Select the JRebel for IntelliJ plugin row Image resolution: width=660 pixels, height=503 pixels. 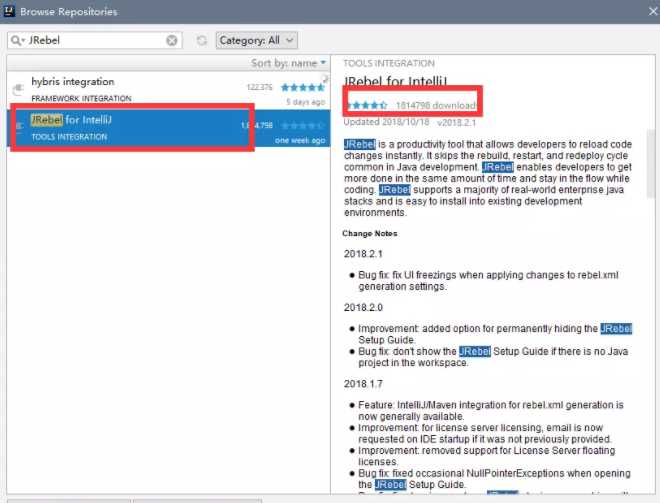click(168, 128)
